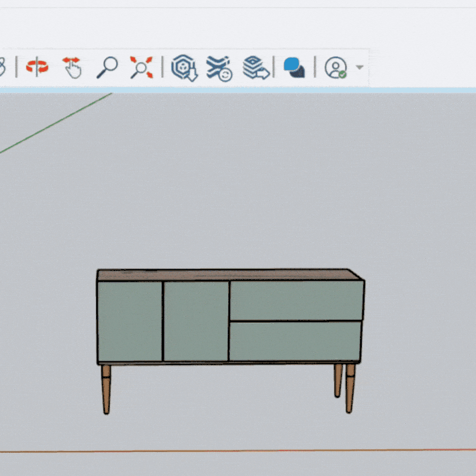The image size is (476, 476).
Task: Select the left cabinet door
Action: click(x=130, y=322)
